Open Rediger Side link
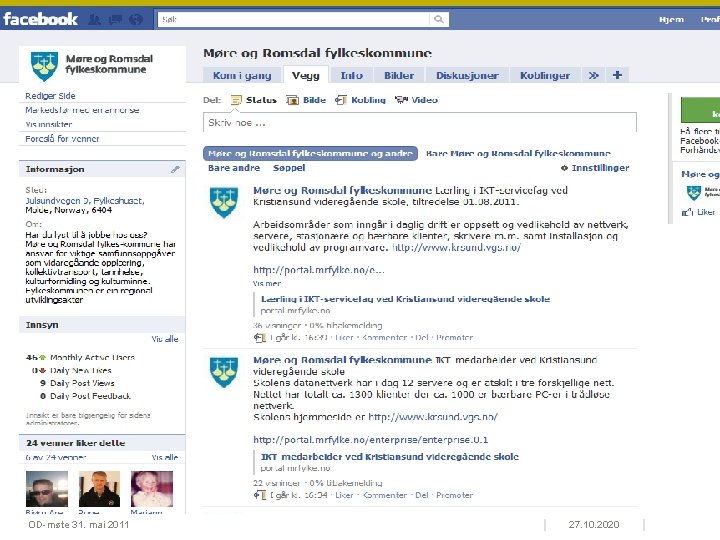Viewport: 720px width, 540px height. pos(51,96)
